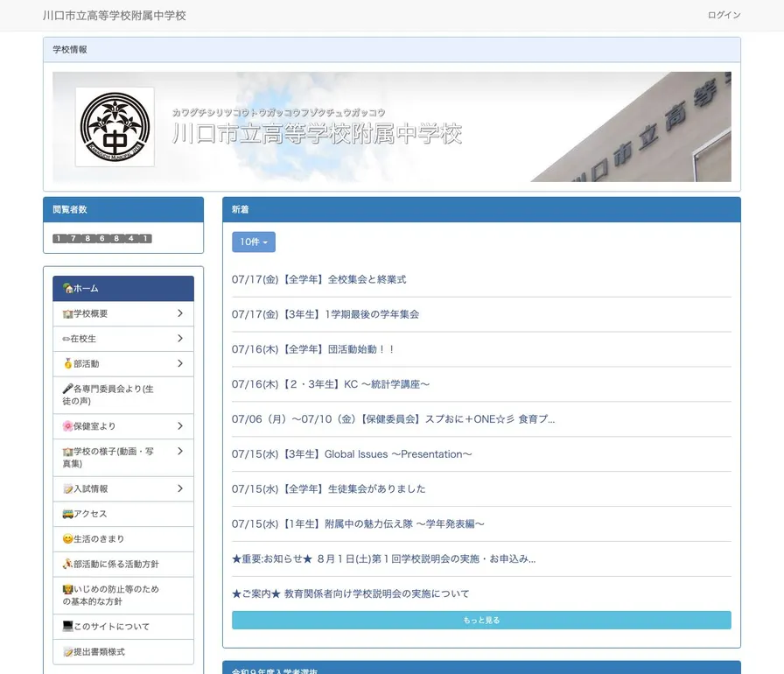Click the memo icon beside 入試情報
The image size is (784, 674).
tap(68, 488)
